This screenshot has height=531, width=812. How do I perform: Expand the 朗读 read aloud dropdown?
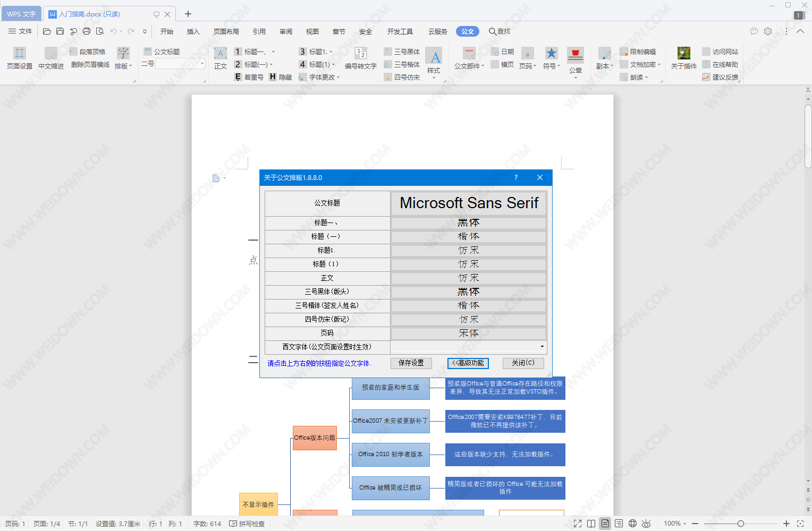click(x=646, y=77)
